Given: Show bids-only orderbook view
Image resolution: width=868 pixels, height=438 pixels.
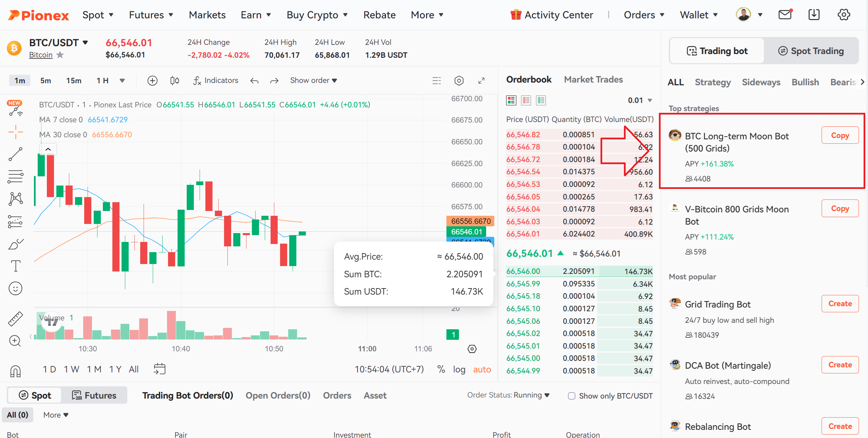Looking at the screenshot, I should [541, 100].
